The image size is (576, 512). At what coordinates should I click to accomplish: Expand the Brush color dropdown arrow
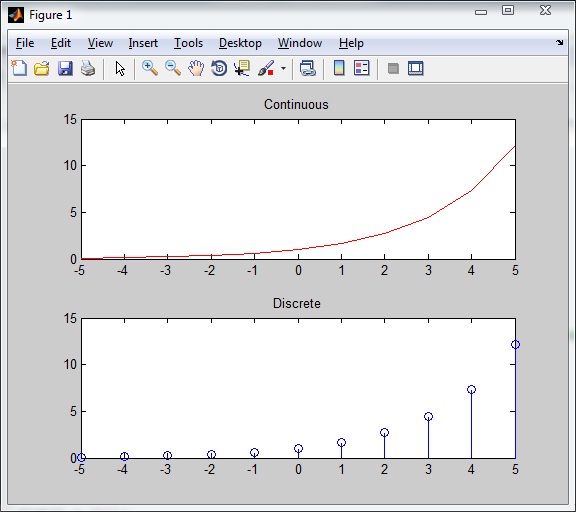click(x=283, y=68)
